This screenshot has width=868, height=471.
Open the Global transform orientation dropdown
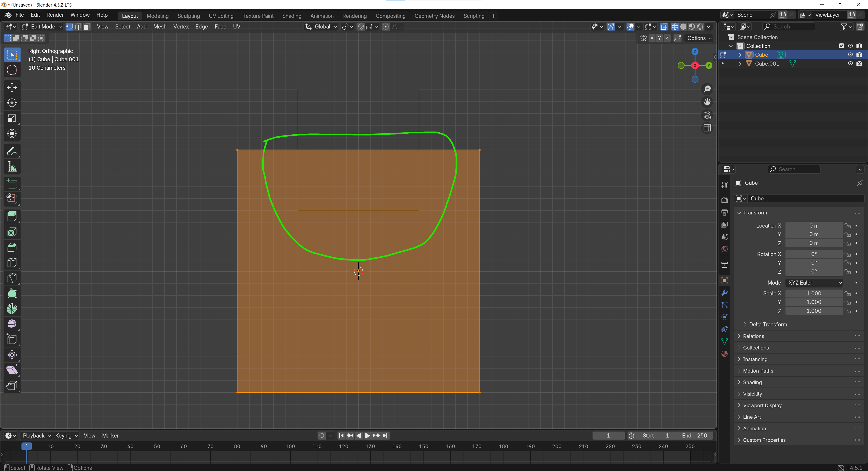[321, 27]
